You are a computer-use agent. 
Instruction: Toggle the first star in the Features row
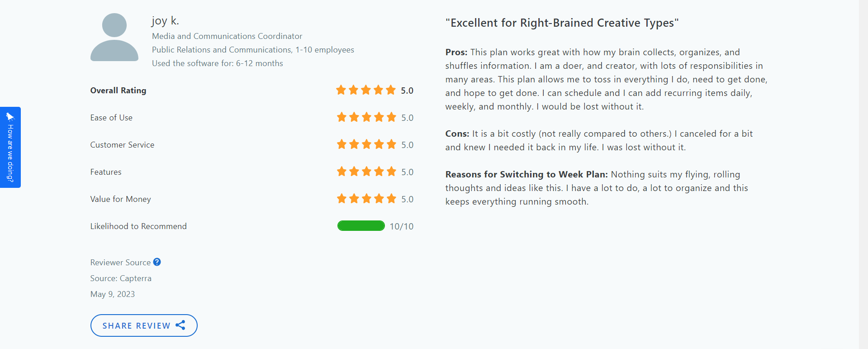pyautogui.click(x=342, y=172)
